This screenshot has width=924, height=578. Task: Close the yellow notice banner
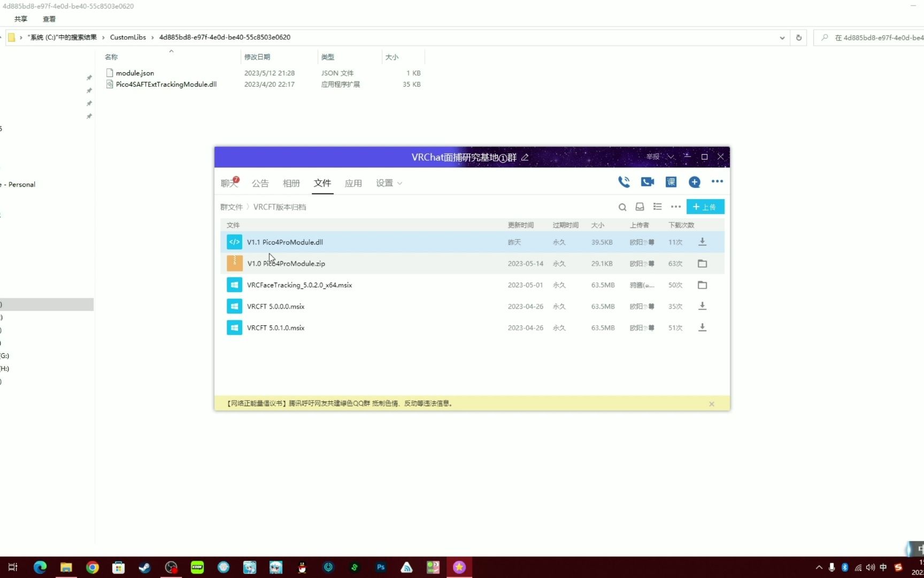pyautogui.click(x=711, y=404)
